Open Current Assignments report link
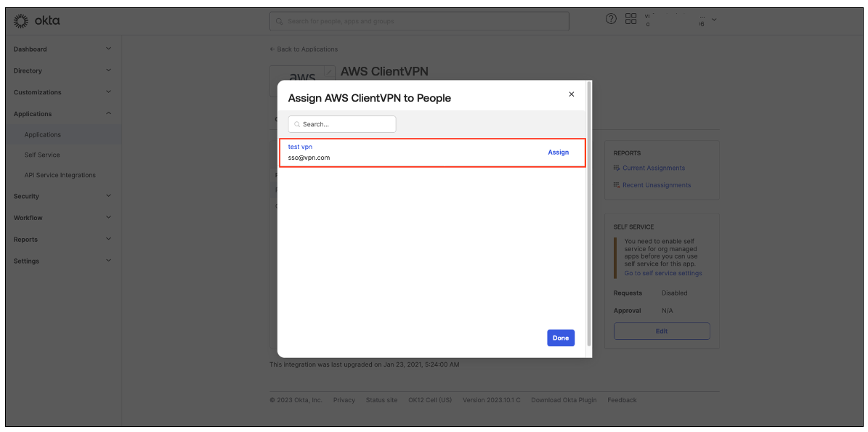This screenshot has height=432, width=868. [653, 168]
